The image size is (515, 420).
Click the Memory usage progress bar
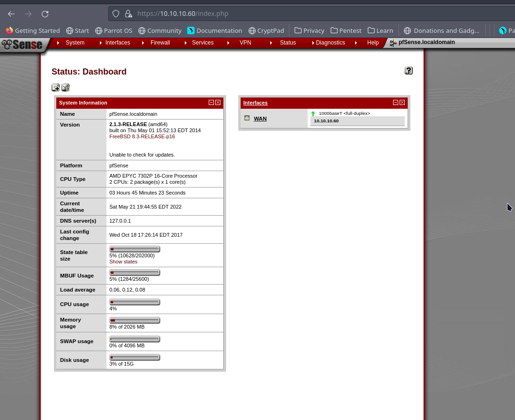click(x=135, y=320)
